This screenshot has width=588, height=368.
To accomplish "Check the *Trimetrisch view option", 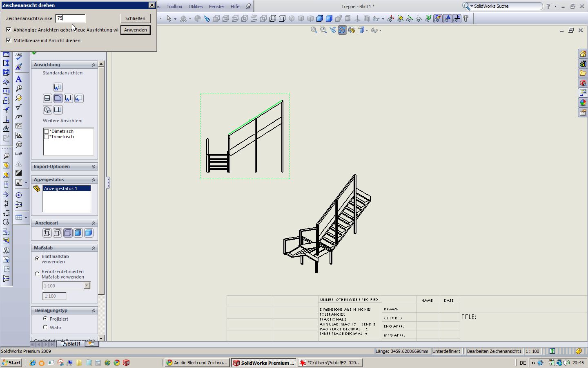I will [x=47, y=137].
